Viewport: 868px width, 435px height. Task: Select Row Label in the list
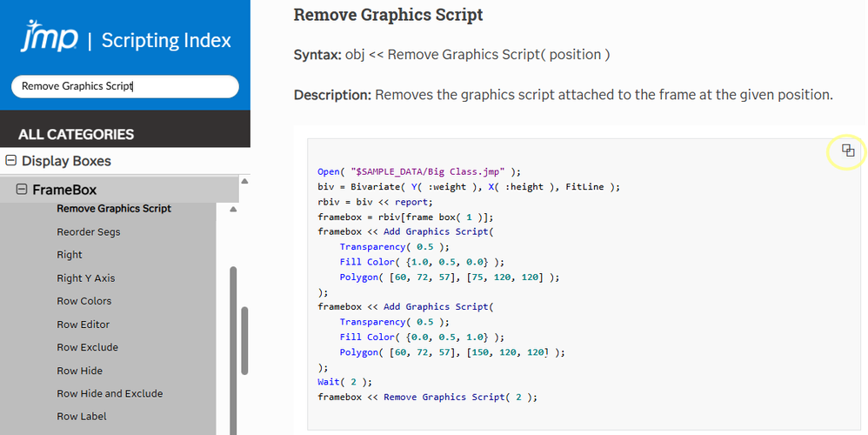[82, 417]
